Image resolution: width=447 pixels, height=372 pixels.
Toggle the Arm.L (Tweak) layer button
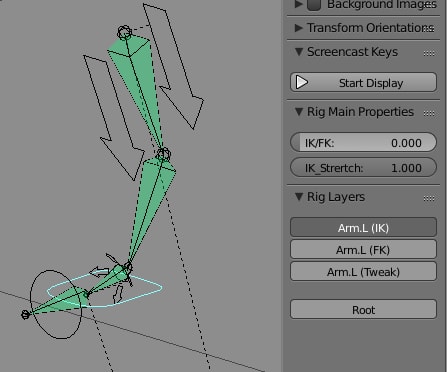point(363,272)
